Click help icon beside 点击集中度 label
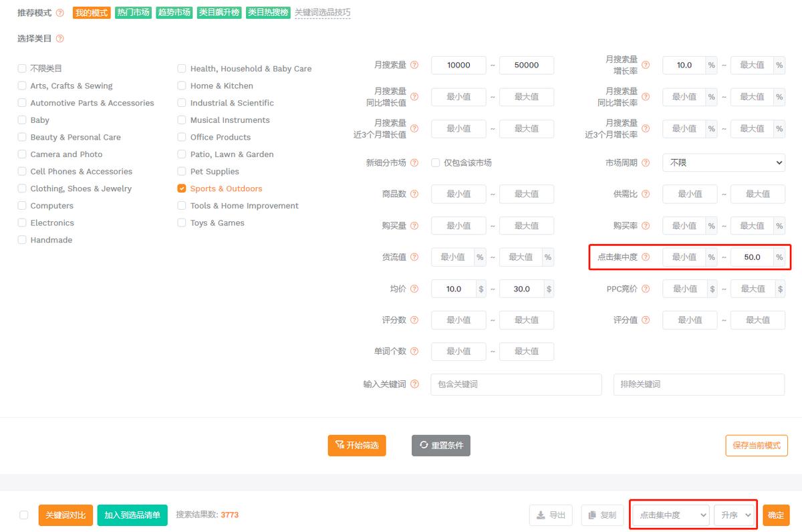This screenshot has height=532, width=802. click(646, 257)
